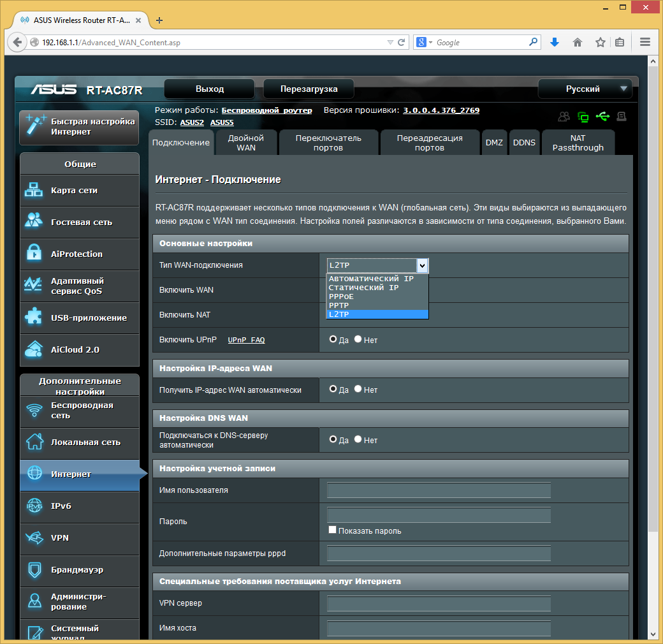Choose Автоматический IP from the list

point(377,279)
